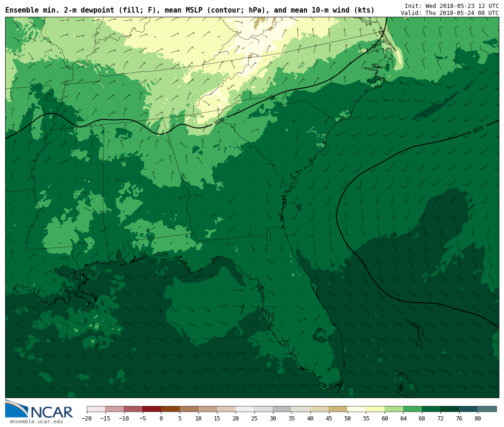Image resolution: width=504 pixels, height=427 pixels.
Task: Pick the colorbar swatch between 60 and 64
Action: click(394, 409)
